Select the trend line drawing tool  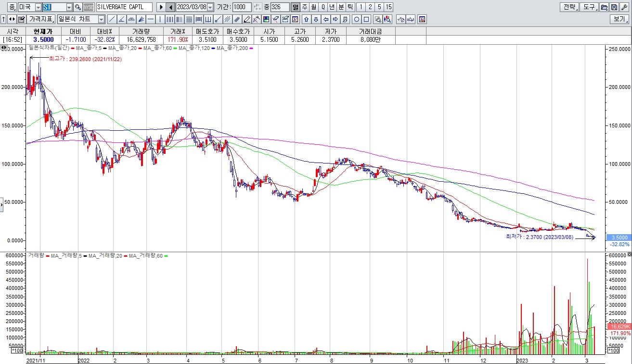112,19
